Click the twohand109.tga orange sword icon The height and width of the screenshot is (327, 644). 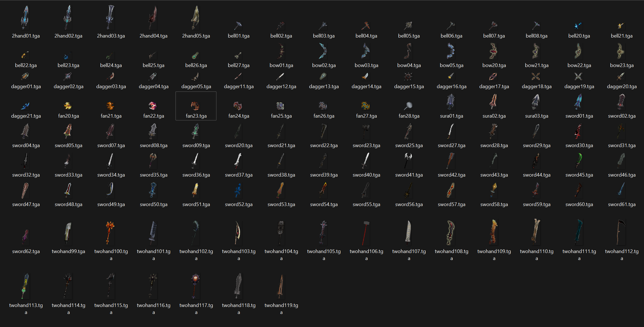click(x=494, y=232)
